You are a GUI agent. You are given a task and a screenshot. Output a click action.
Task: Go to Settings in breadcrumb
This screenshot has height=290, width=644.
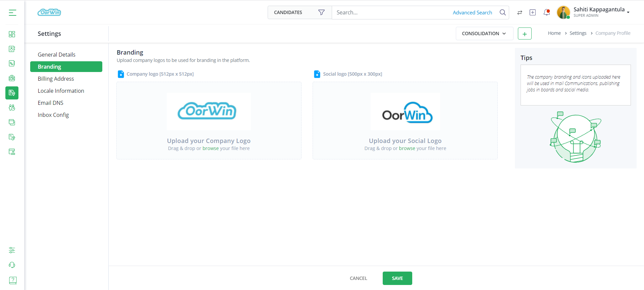point(578,33)
